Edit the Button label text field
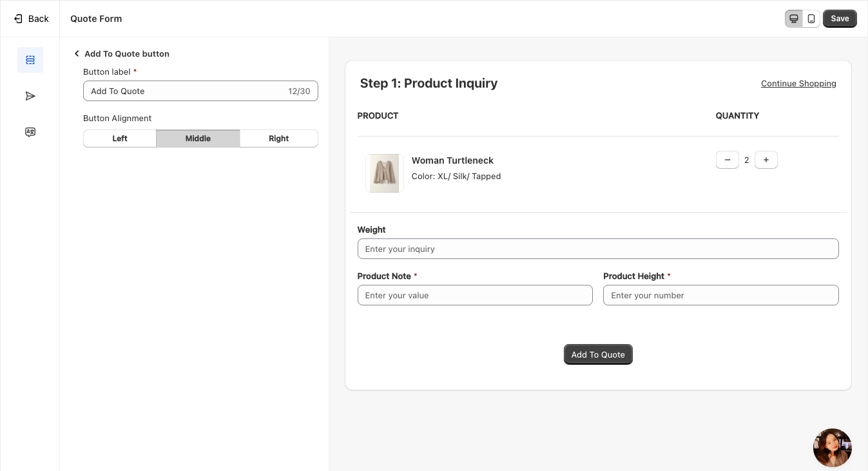 pos(187,91)
